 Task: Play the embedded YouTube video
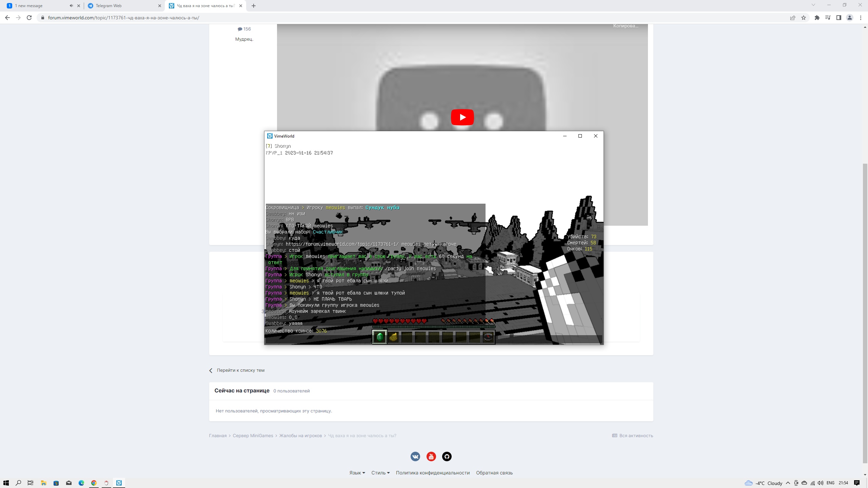click(x=462, y=117)
